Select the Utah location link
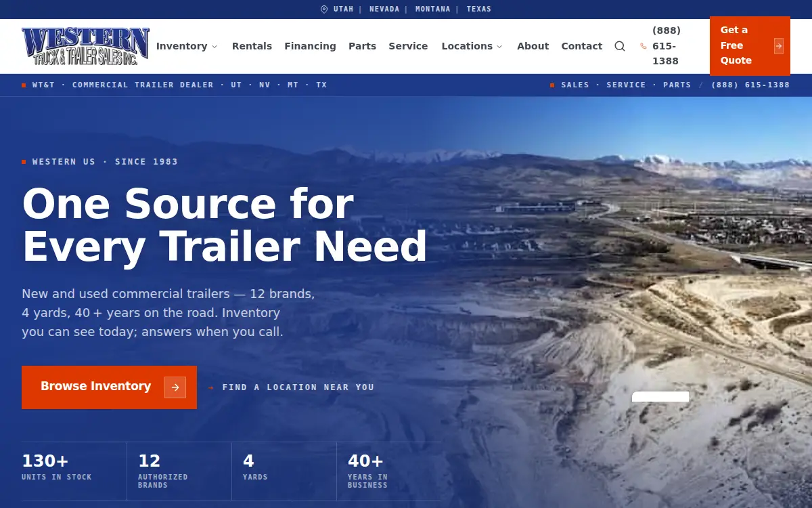This screenshot has width=812, height=508. point(343,9)
